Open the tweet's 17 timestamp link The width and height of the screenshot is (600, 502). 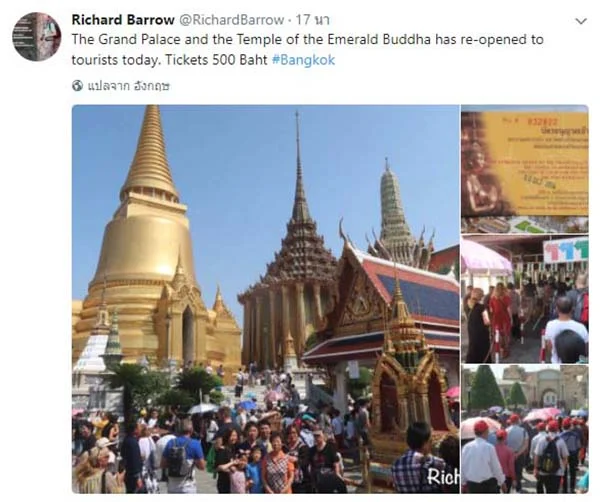(313, 20)
